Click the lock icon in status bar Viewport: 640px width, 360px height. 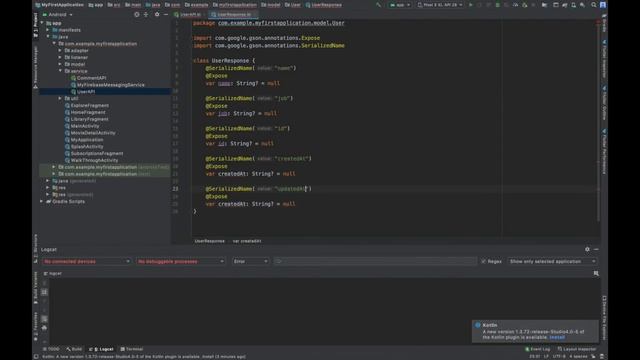[593, 356]
